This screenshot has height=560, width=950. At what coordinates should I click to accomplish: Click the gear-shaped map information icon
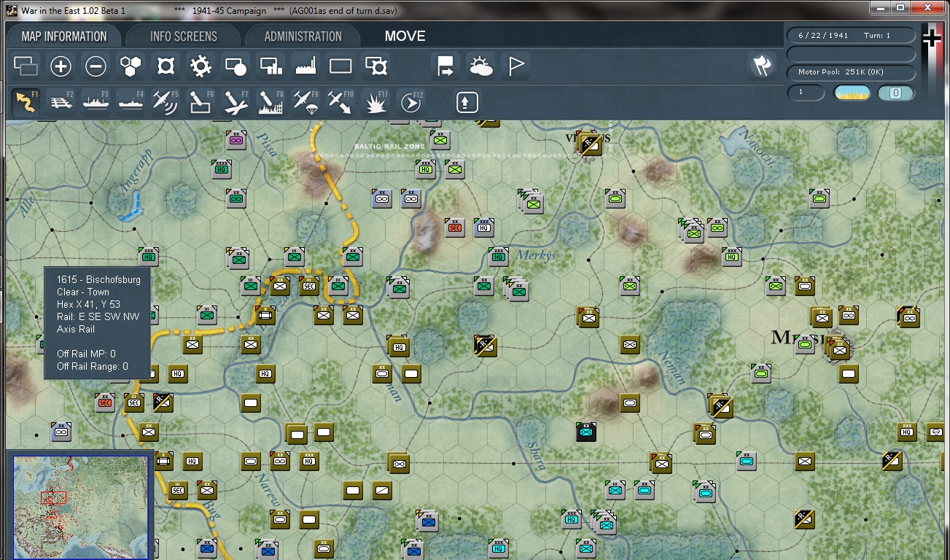[200, 66]
